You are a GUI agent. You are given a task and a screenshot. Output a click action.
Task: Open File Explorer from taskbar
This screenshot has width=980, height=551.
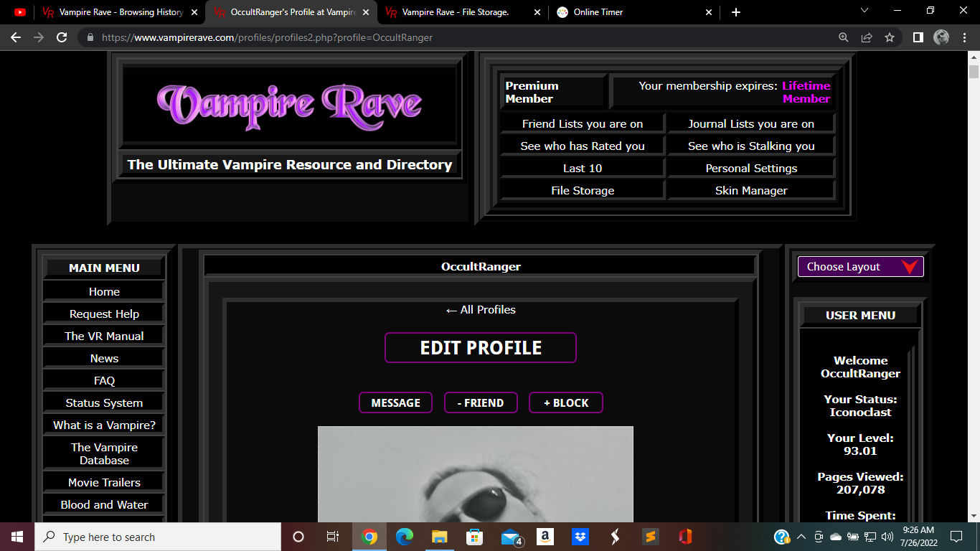pos(440,537)
